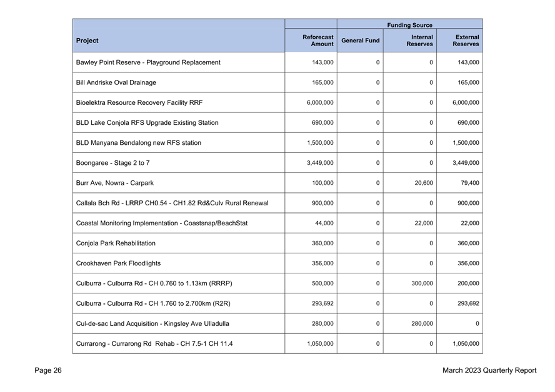This screenshot has height=392, width=555.
Task: Click Boongaree reforecast amount 3,449,000
Action: [320, 163]
